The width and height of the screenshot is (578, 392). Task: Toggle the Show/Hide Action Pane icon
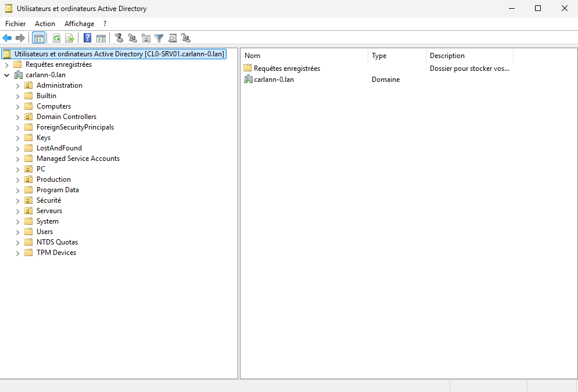point(101,38)
